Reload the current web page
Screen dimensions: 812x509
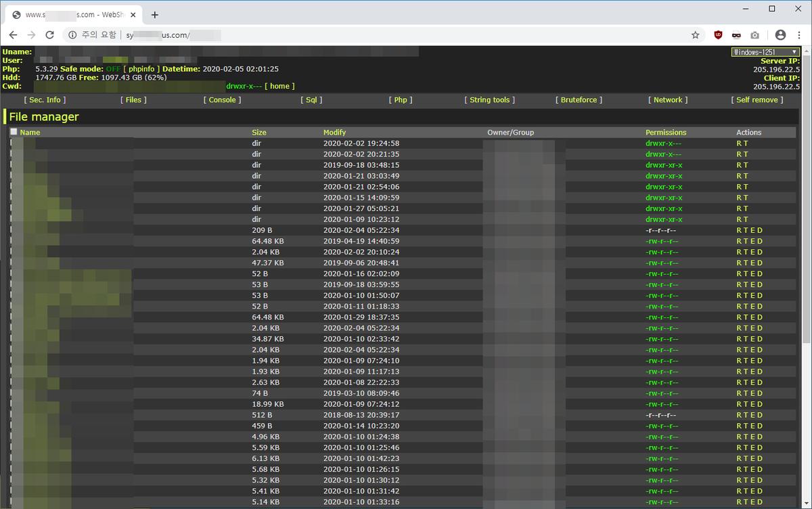(x=49, y=35)
